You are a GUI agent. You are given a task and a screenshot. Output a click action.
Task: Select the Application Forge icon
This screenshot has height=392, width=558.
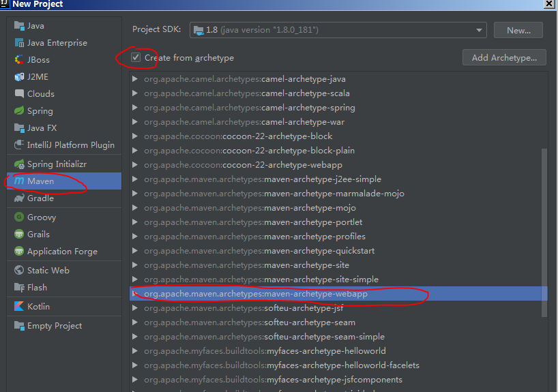[x=19, y=251]
